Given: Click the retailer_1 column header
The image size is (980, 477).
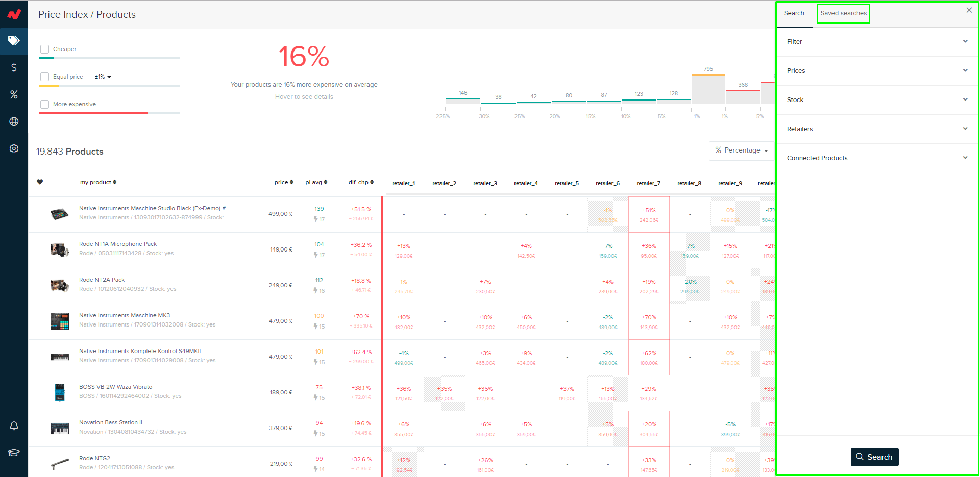Looking at the screenshot, I should (404, 183).
